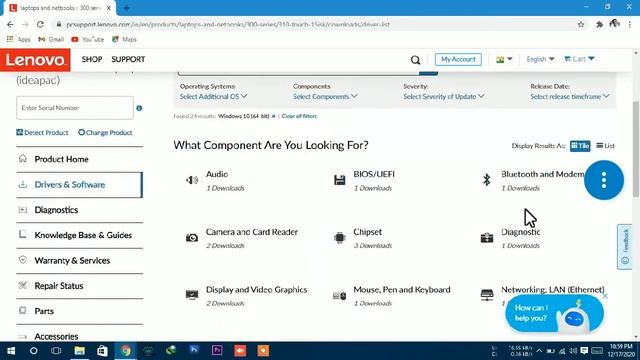Show hidden system tray icons
The image size is (640, 360).
[539, 351]
